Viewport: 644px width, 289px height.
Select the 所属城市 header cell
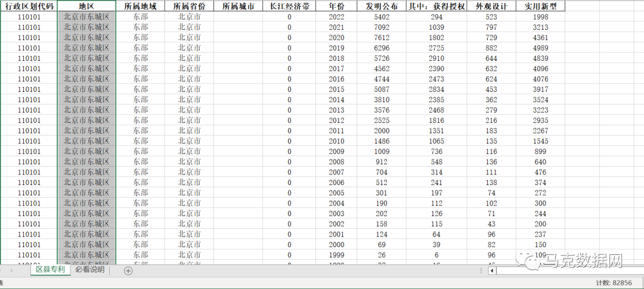tap(238, 6)
